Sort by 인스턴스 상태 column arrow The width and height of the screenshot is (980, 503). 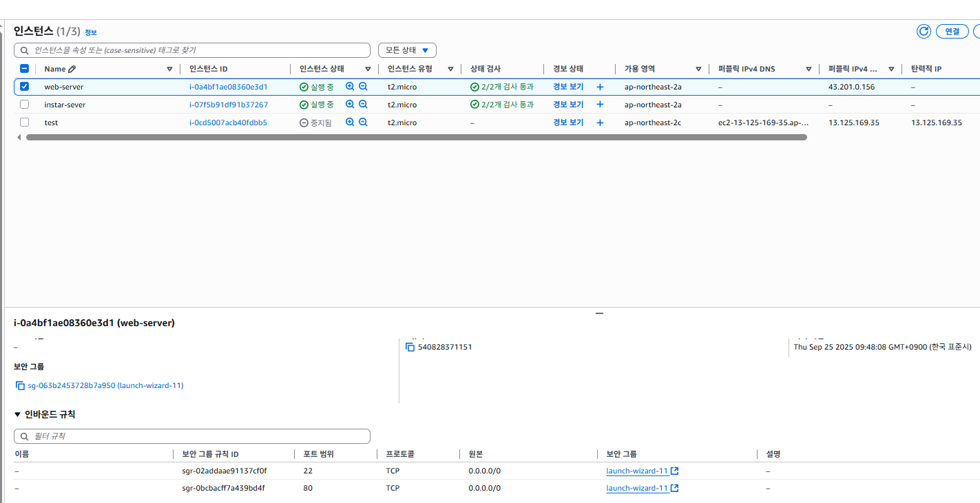[x=368, y=69]
